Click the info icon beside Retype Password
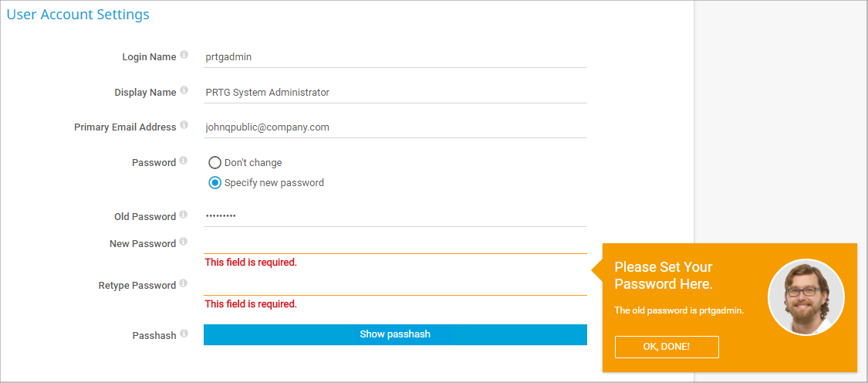868x383 pixels. coord(184,284)
